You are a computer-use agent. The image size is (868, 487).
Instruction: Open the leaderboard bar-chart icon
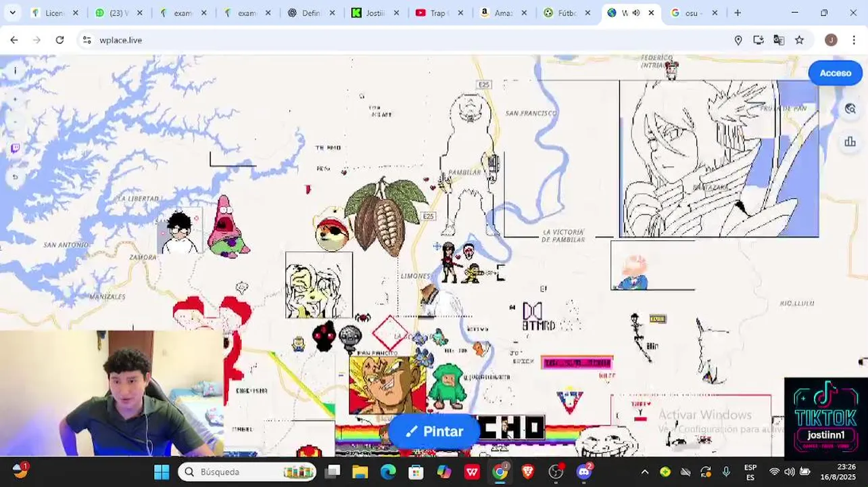click(x=850, y=141)
